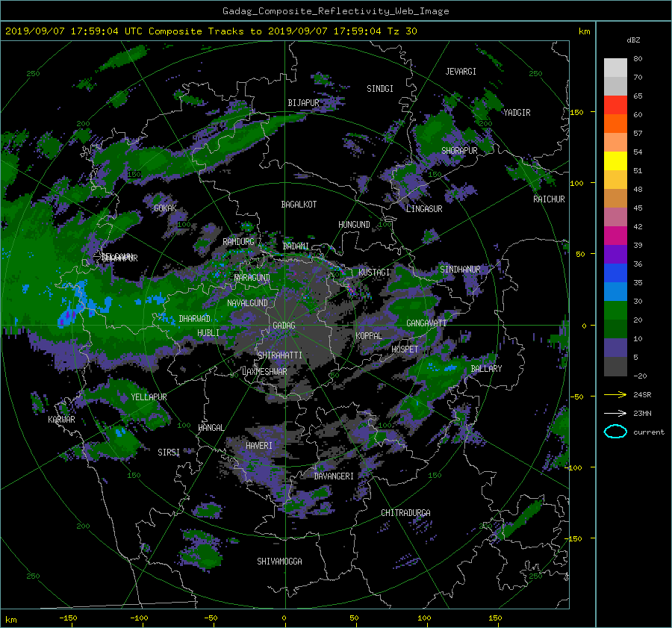The width and height of the screenshot is (672, 628).
Task: Click the RAICHUR city label
Action: click(549, 199)
